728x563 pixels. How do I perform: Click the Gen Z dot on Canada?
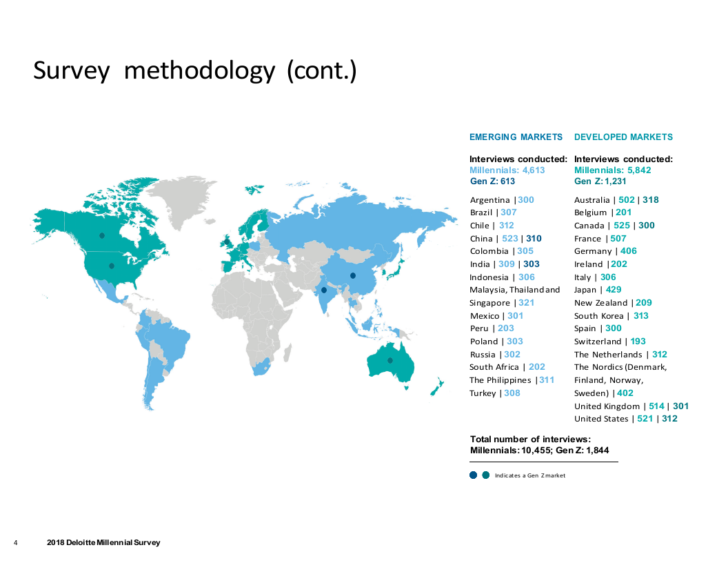(x=102, y=235)
